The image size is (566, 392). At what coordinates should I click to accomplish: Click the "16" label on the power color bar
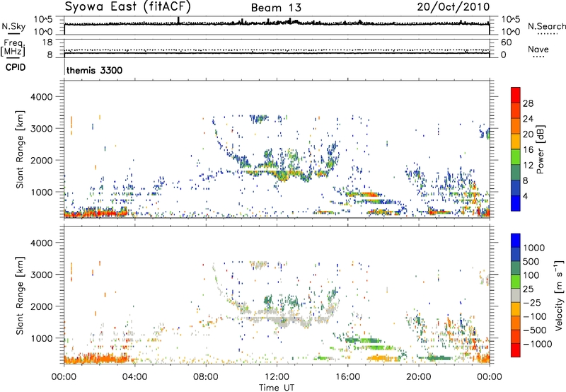528,150
